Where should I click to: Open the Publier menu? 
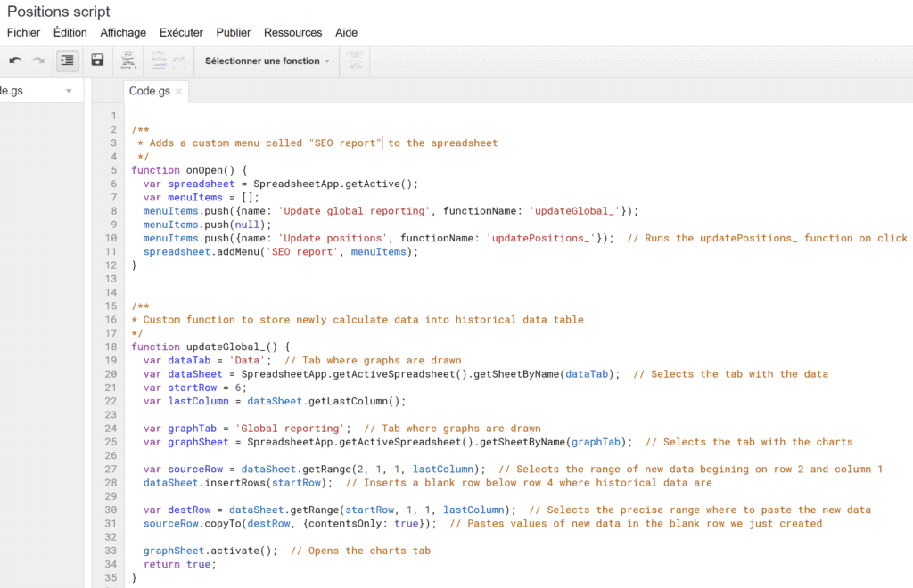pyautogui.click(x=234, y=33)
